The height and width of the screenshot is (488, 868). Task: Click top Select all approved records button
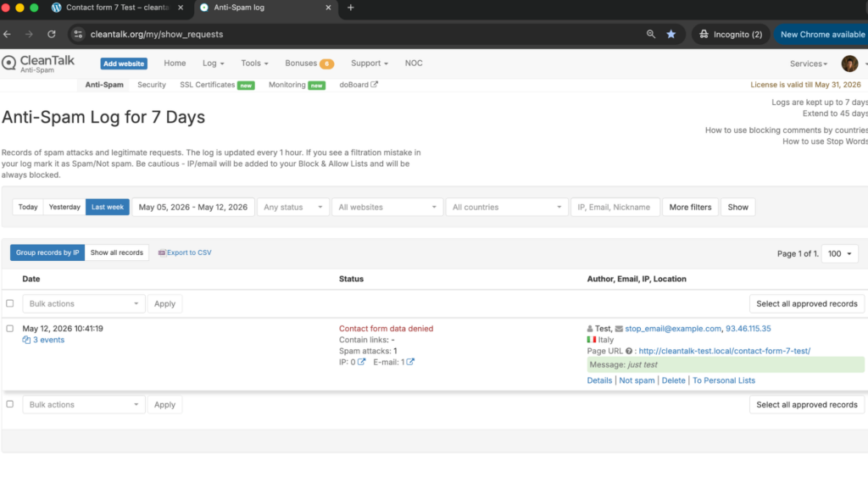point(807,304)
